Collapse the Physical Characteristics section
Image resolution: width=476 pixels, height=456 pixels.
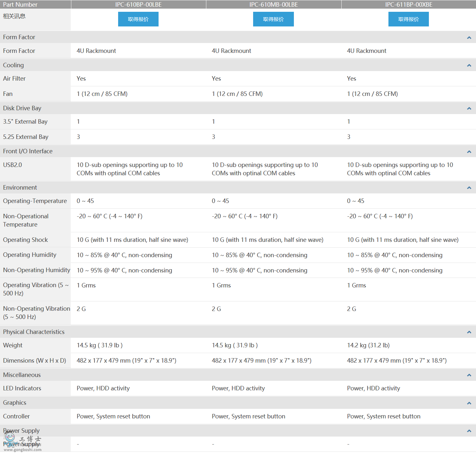[469, 332]
